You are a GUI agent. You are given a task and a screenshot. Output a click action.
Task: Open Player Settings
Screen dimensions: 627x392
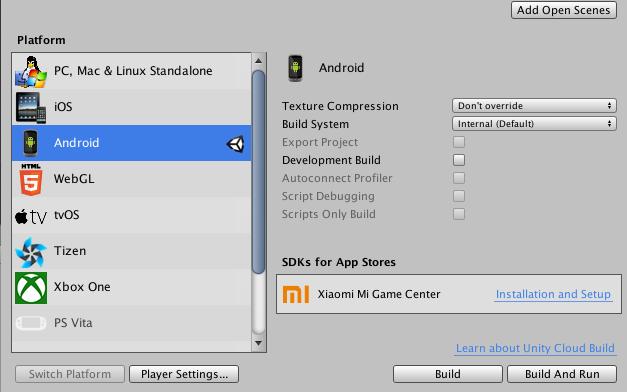(x=184, y=374)
